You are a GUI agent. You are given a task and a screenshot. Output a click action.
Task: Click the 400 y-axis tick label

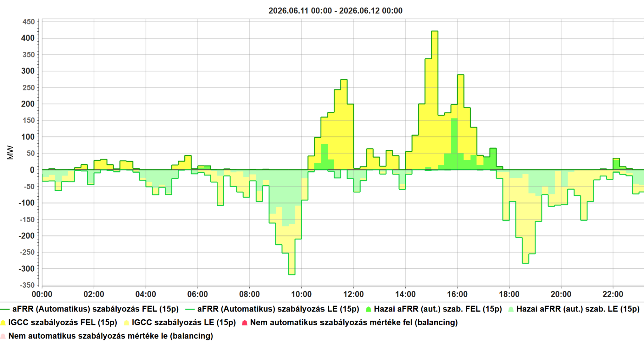[28, 38]
